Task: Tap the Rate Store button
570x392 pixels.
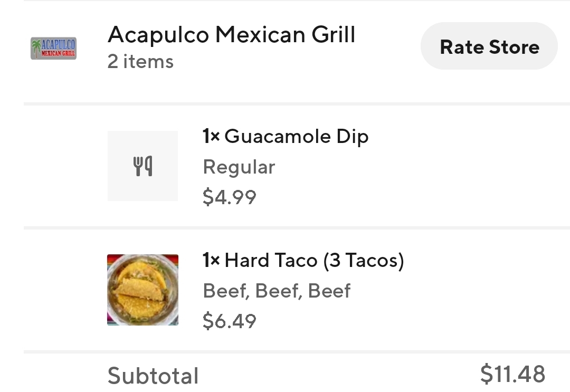Action: (489, 46)
